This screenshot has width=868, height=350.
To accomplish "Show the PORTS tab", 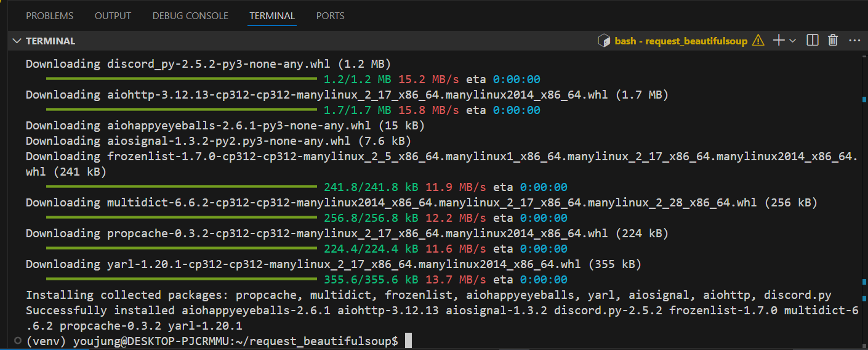I will (330, 16).
